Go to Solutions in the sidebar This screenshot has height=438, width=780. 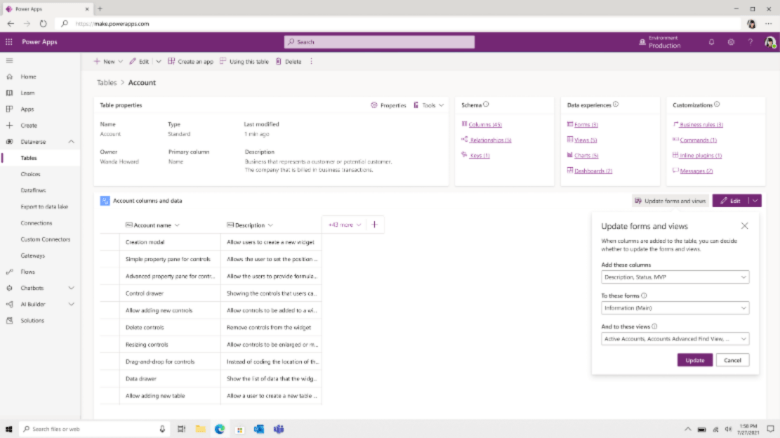[x=33, y=320]
